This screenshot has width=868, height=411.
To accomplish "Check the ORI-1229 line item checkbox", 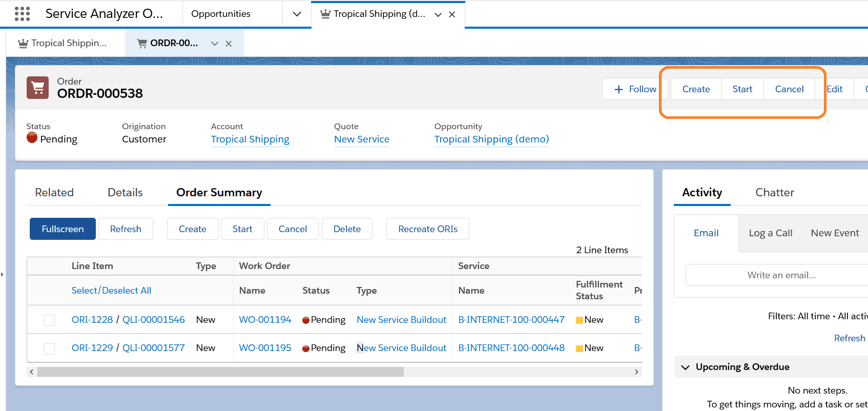I will 49,348.
